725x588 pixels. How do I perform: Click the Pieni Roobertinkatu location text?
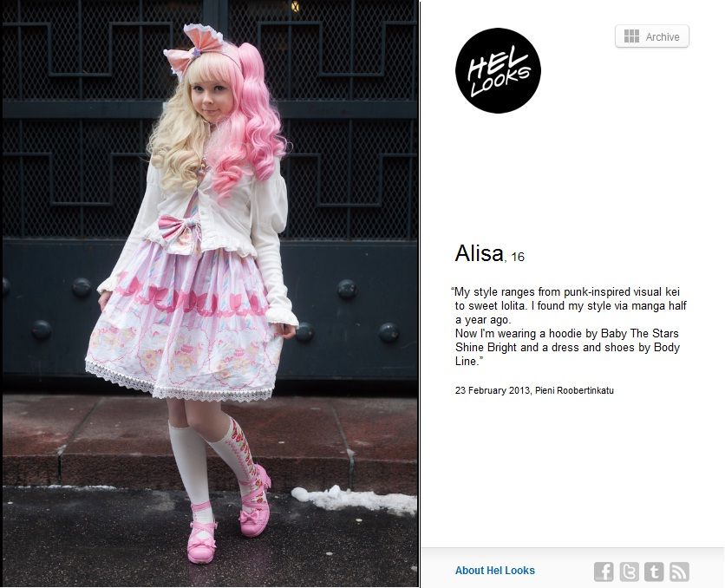click(x=574, y=390)
